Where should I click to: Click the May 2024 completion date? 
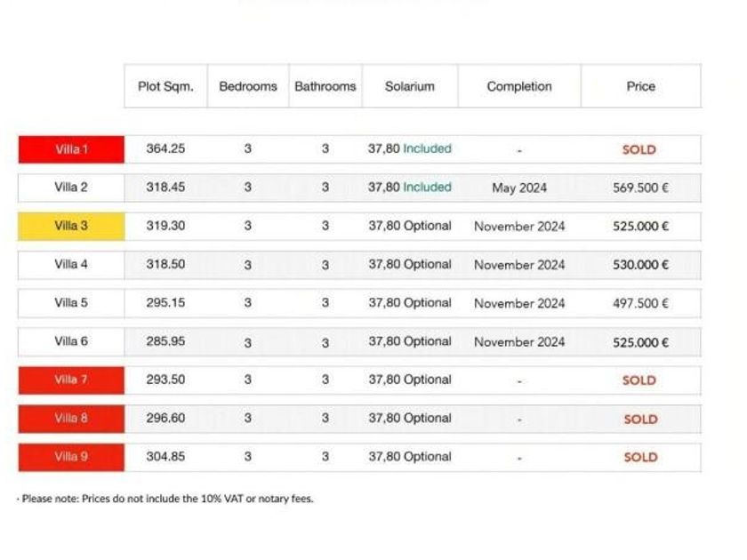click(519, 188)
